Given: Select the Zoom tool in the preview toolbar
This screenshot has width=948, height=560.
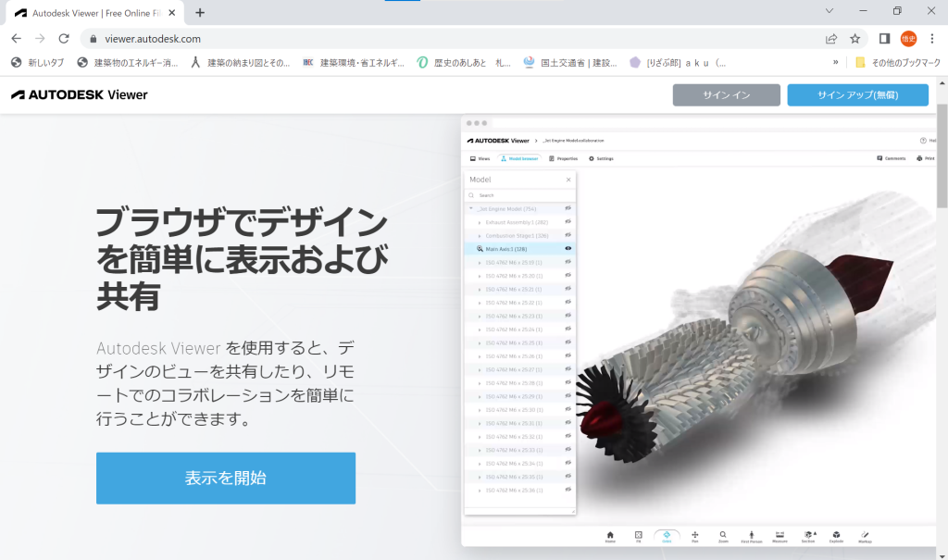Looking at the screenshot, I should (723, 537).
